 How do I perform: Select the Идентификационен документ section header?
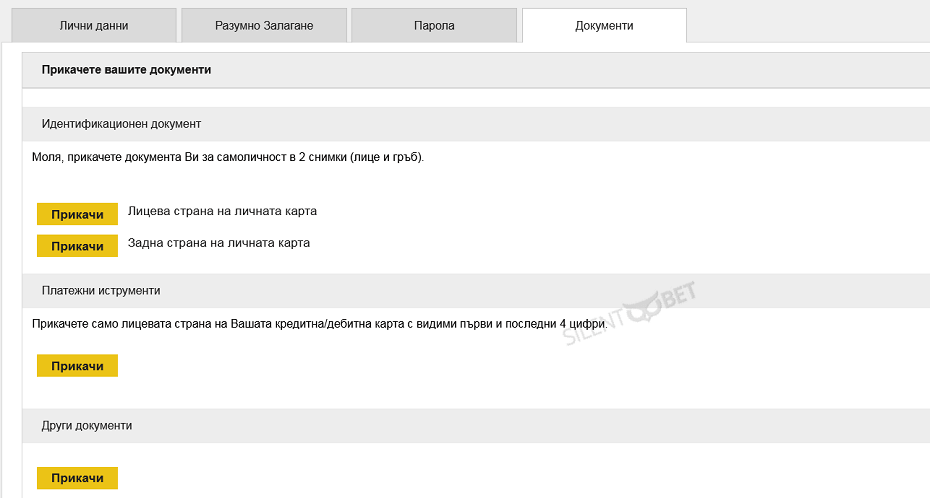(121, 124)
